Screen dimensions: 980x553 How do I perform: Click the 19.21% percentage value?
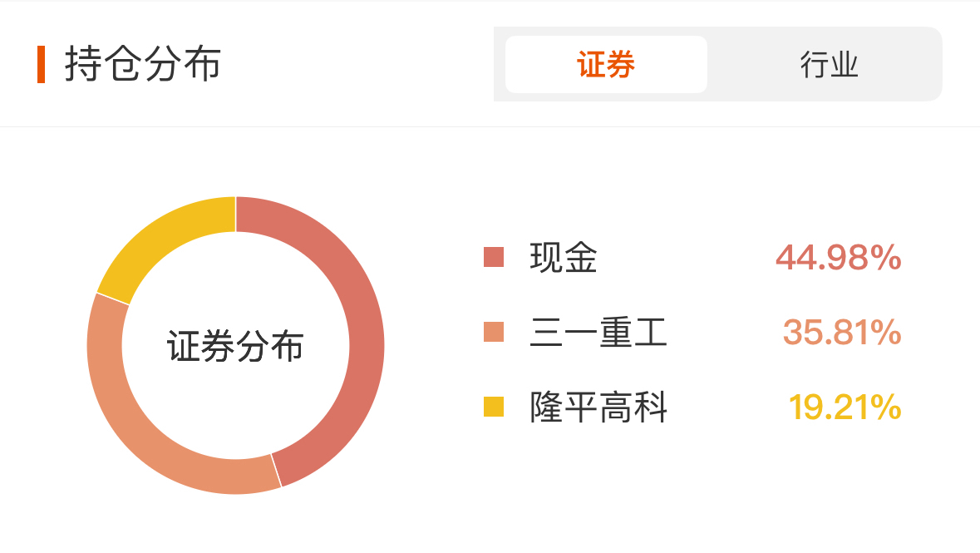(845, 407)
